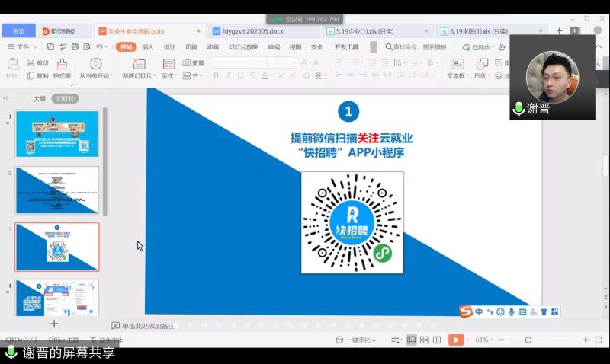
Task: Open the Transitions (切换) ribbon tab
Action: coord(191,47)
